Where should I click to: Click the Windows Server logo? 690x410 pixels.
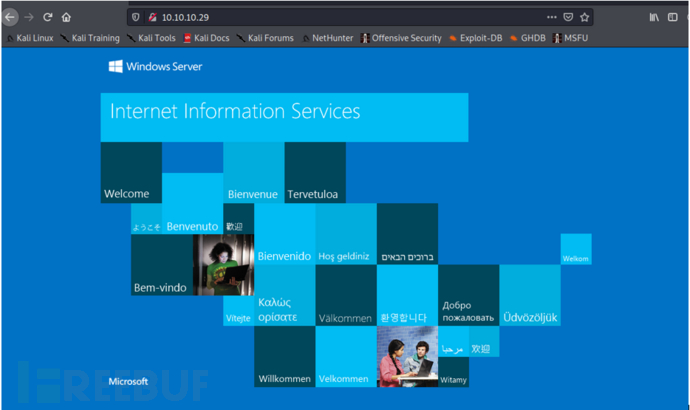pos(155,66)
